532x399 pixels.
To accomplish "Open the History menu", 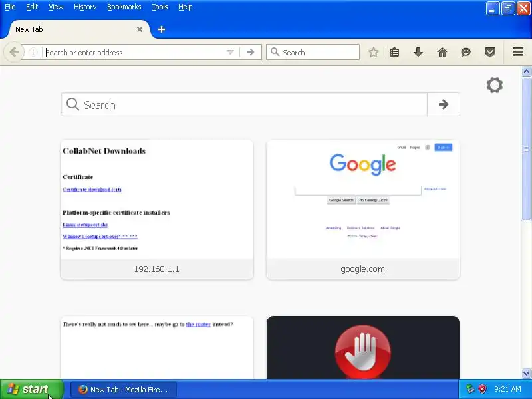I will (x=85, y=7).
